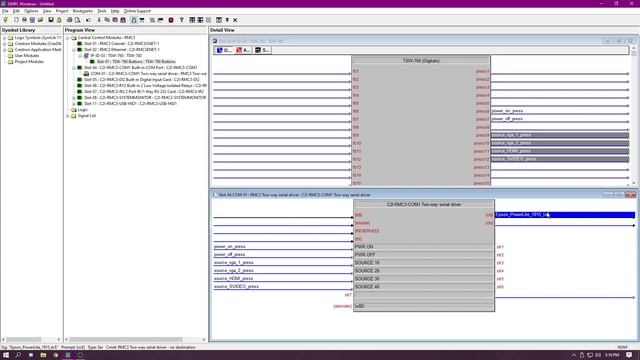Click the SOURCE 40 parameter field
This screenshot has height=360, width=640.
coord(423,287)
